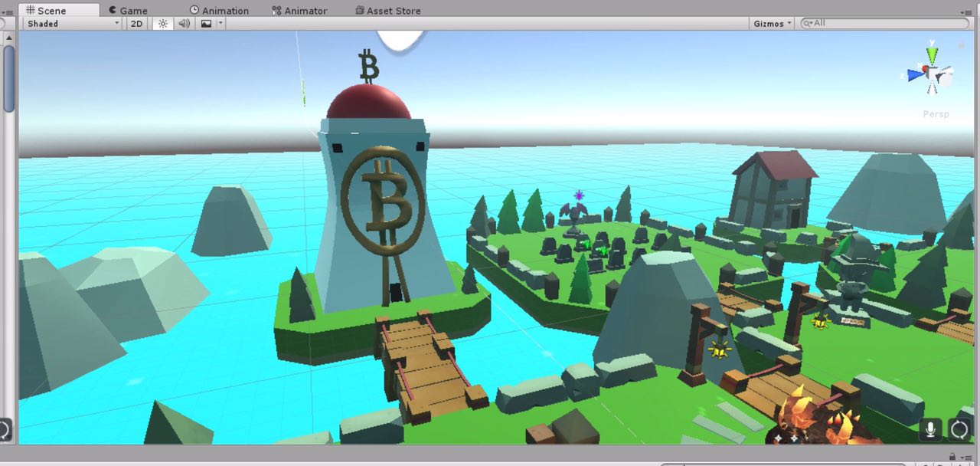Image resolution: width=980 pixels, height=466 pixels.
Task: Select the large Bitcoin ring emblem
Action: tap(383, 201)
